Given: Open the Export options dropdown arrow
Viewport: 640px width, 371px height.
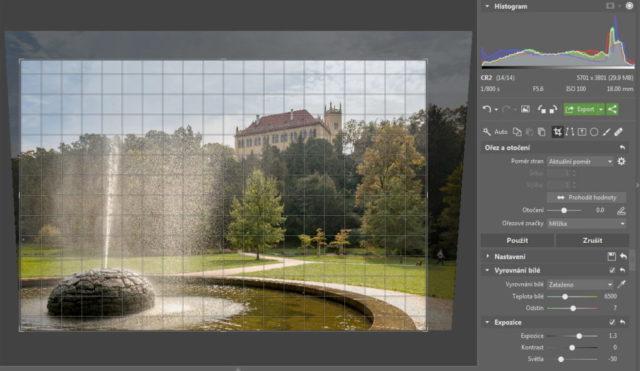Looking at the screenshot, I should (x=600, y=109).
